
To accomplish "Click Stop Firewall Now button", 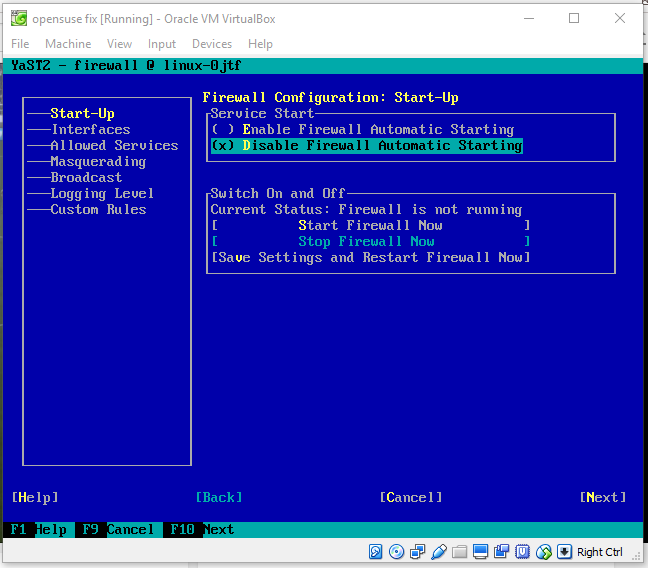I will point(370,241).
